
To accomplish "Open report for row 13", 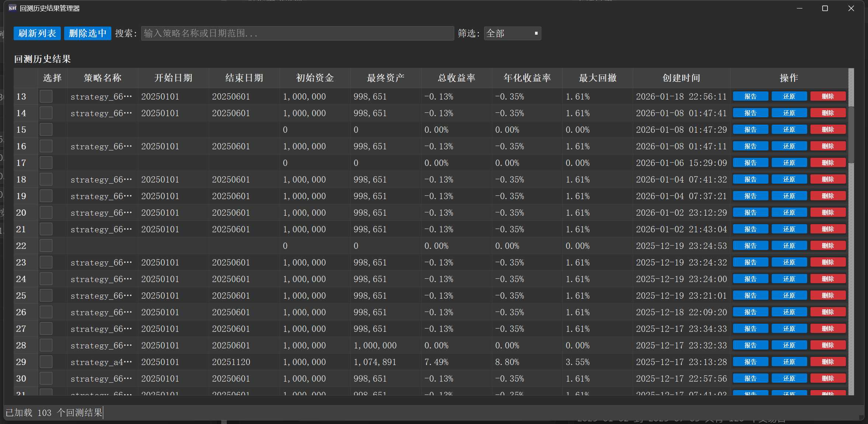I will coord(750,97).
